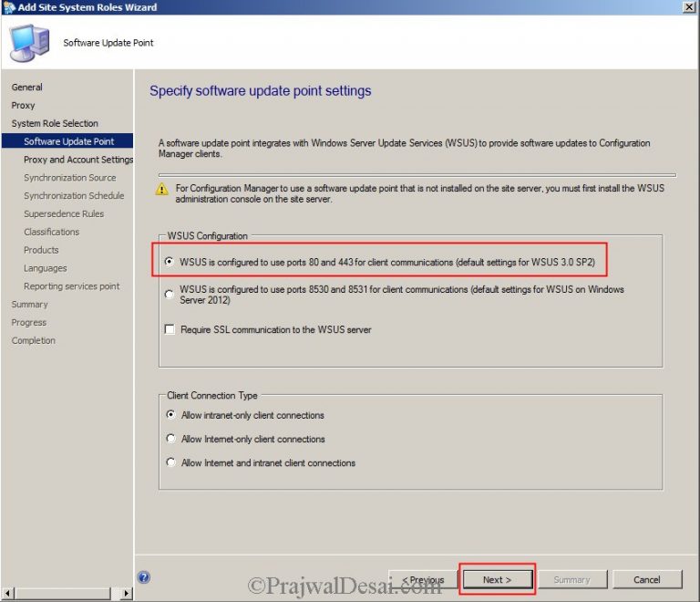Viewport: 700px width, 602px height.
Task: Click 'Software Update Point' header title text
Action: (x=108, y=43)
